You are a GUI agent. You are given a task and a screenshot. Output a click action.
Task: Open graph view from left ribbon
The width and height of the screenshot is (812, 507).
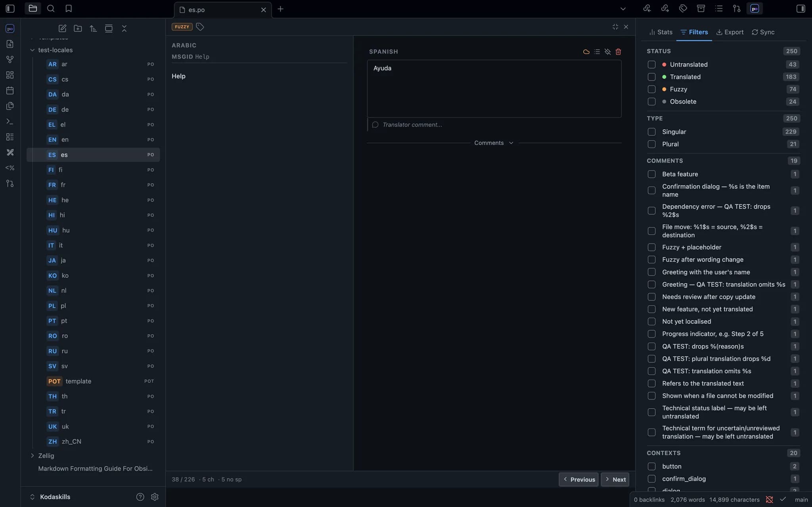coord(10,60)
